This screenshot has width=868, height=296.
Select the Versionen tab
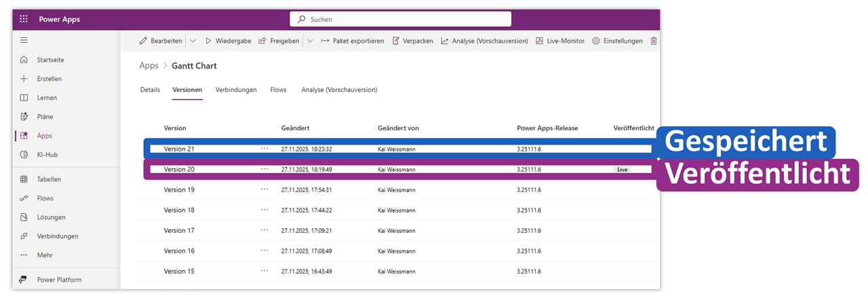[187, 90]
